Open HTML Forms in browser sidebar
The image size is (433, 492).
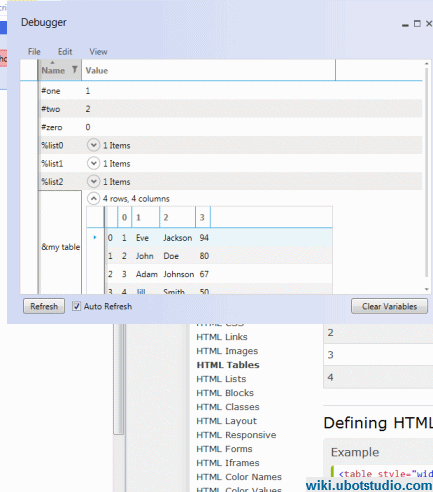[x=224, y=449]
